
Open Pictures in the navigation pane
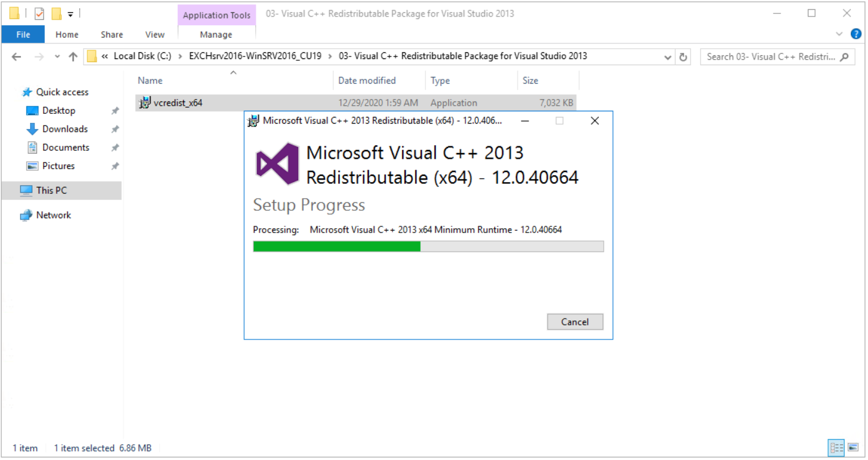tap(58, 166)
